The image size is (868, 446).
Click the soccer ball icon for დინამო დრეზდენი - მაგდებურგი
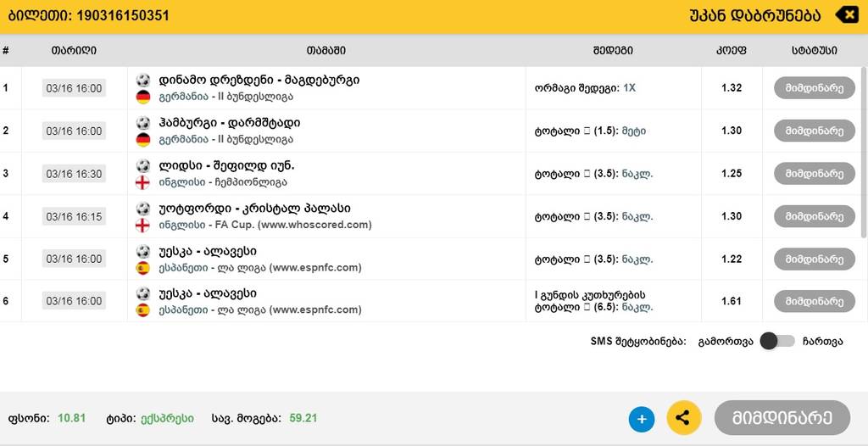tap(142, 80)
